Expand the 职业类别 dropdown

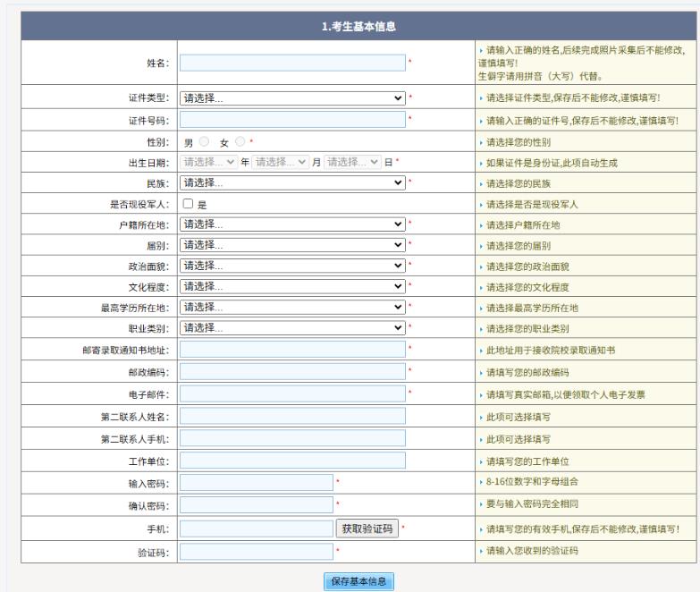pos(292,328)
